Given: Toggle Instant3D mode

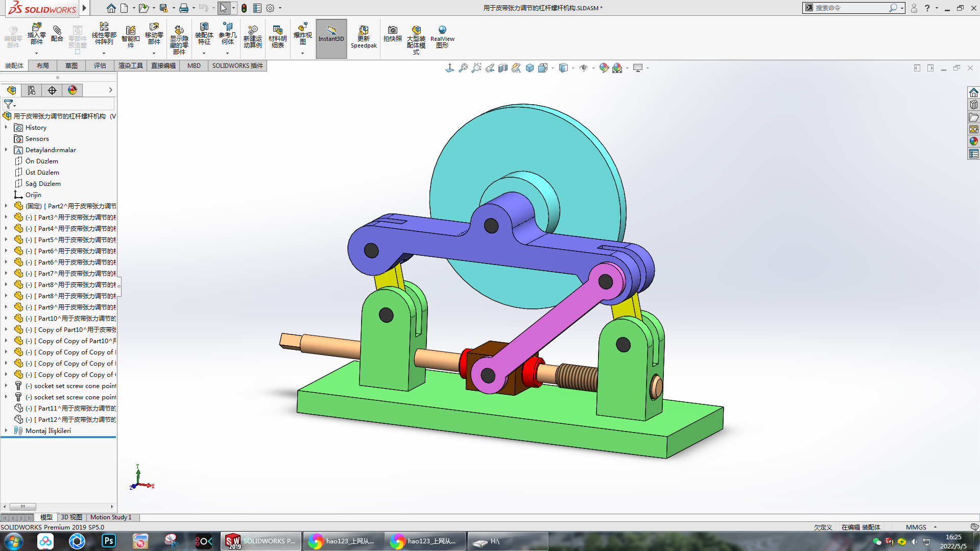Looking at the screenshot, I should pyautogui.click(x=331, y=39).
